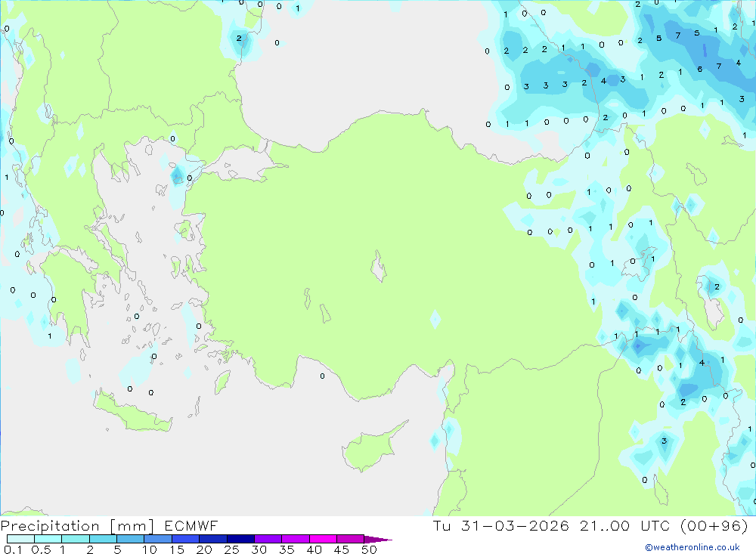Click the legend label "15"
Viewport: 756px width, 554px height.
[177, 549]
